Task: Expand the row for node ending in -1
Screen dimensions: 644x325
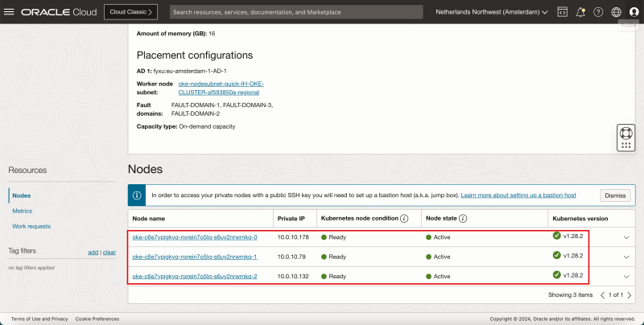Action: (x=626, y=257)
